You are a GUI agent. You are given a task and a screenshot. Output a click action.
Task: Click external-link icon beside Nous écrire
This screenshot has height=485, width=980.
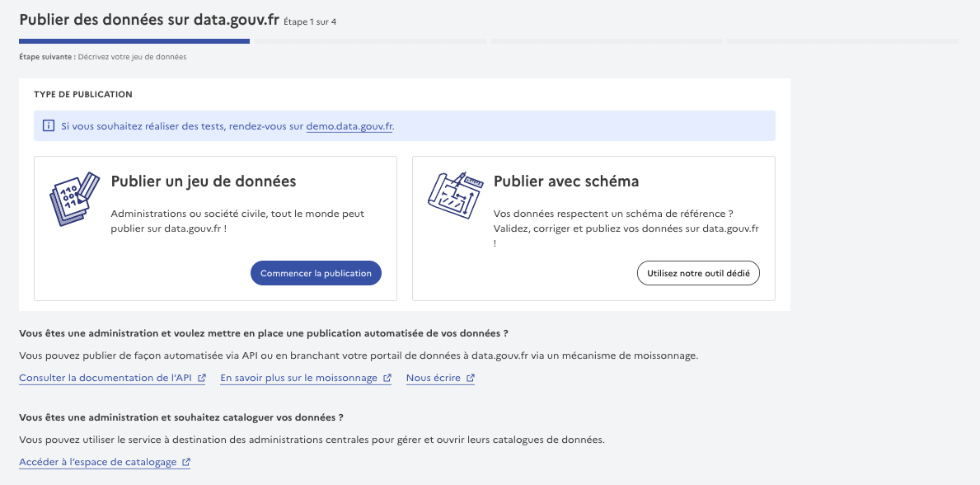point(471,378)
